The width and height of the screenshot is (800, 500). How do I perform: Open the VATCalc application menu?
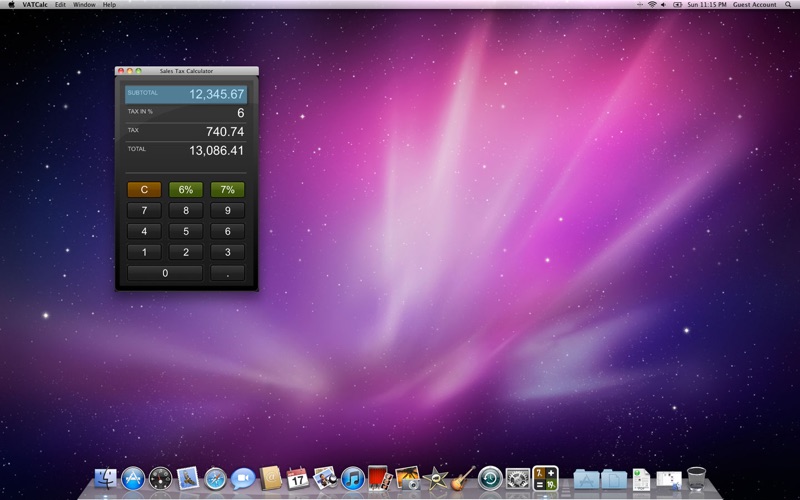click(x=35, y=5)
